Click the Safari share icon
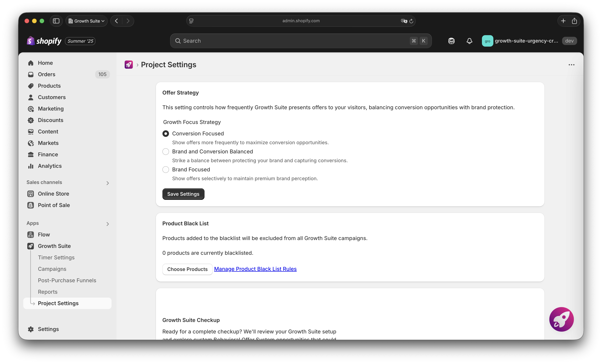This screenshot has height=364, width=602. tap(574, 21)
